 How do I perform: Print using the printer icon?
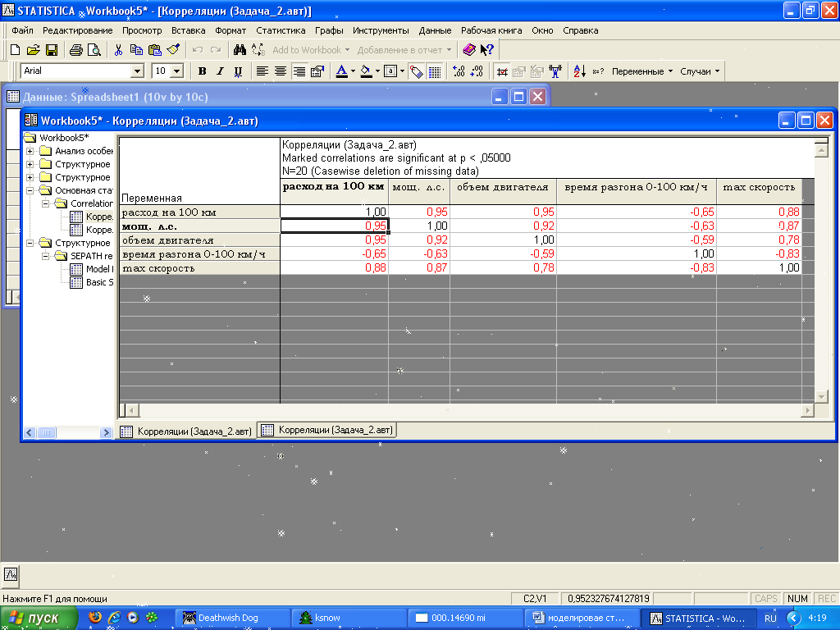click(76, 50)
